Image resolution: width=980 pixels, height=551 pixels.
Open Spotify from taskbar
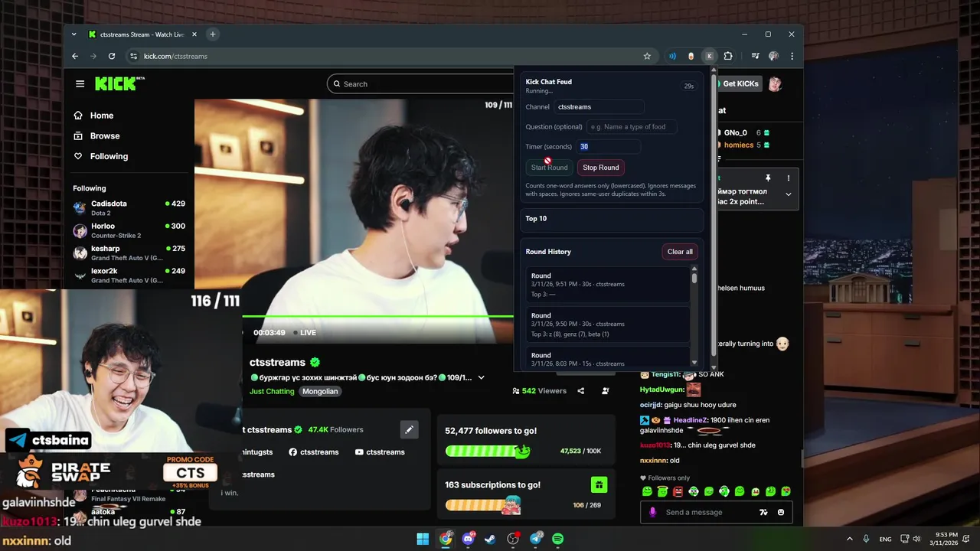pyautogui.click(x=558, y=539)
